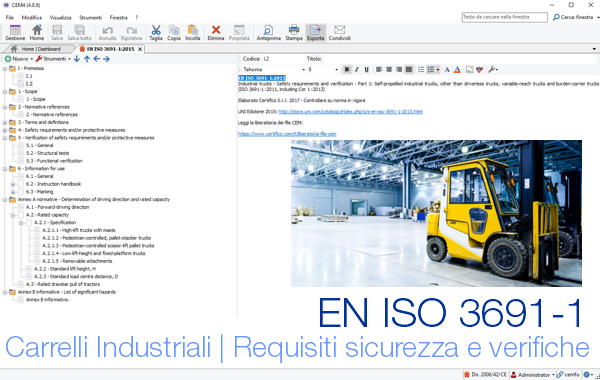600x380 pixels.
Task: Click the Salva tutto icon
Action: [x=79, y=33]
